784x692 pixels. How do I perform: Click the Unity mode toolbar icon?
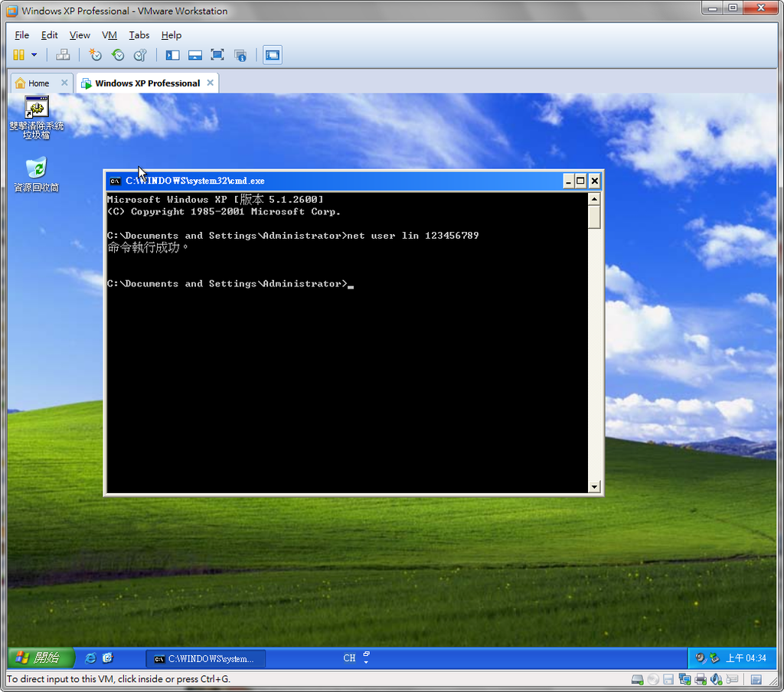tap(240, 55)
